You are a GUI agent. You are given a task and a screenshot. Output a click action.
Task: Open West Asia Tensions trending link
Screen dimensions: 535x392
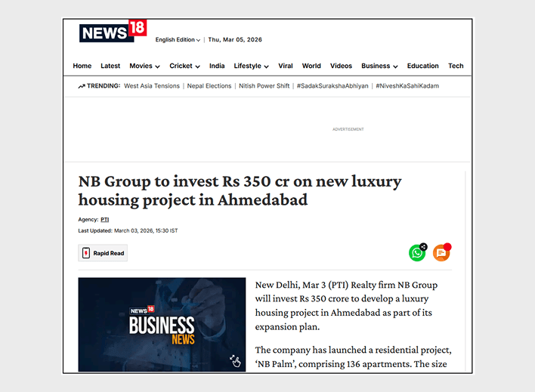[x=152, y=86]
